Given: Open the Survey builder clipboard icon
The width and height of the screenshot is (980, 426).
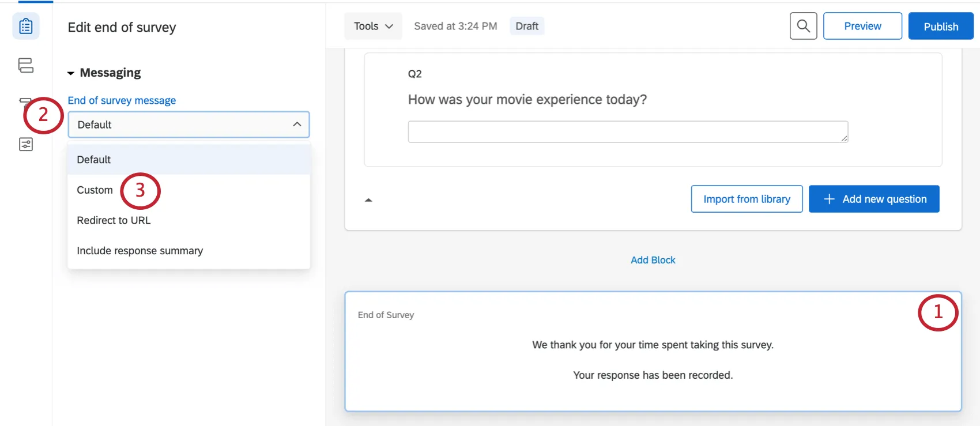Looking at the screenshot, I should point(26,27).
